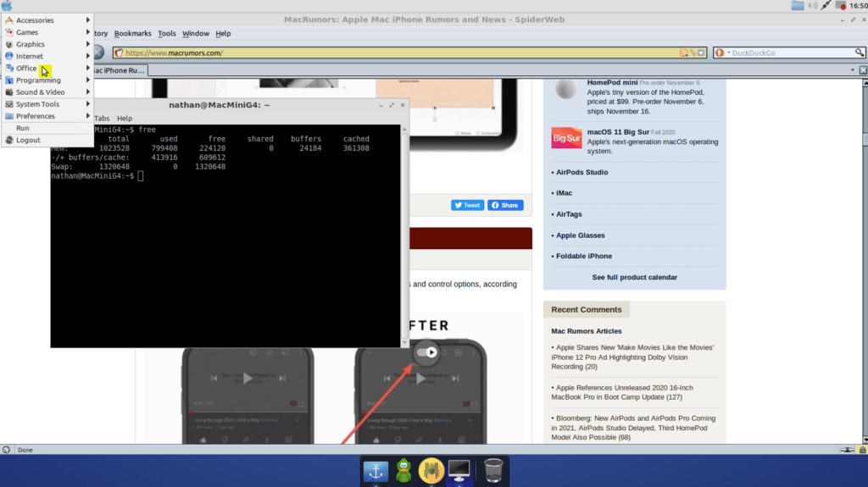Click the play toggle in article image
The height and width of the screenshot is (487, 868).
427,352
